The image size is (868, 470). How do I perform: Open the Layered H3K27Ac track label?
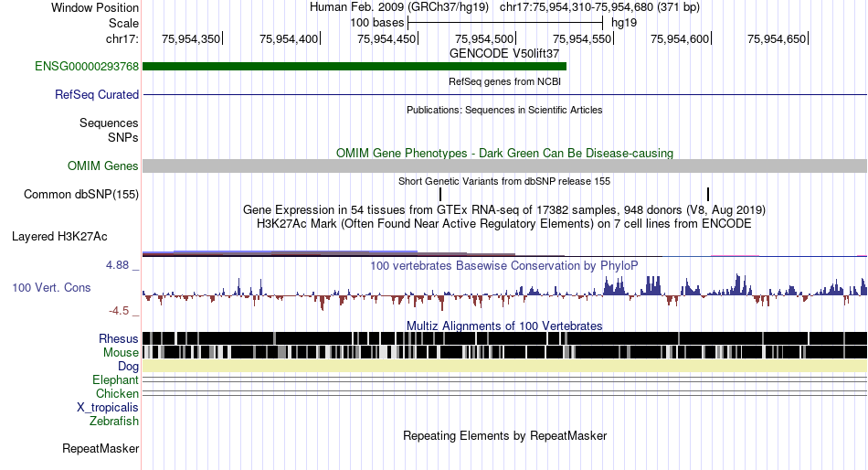point(59,237)
